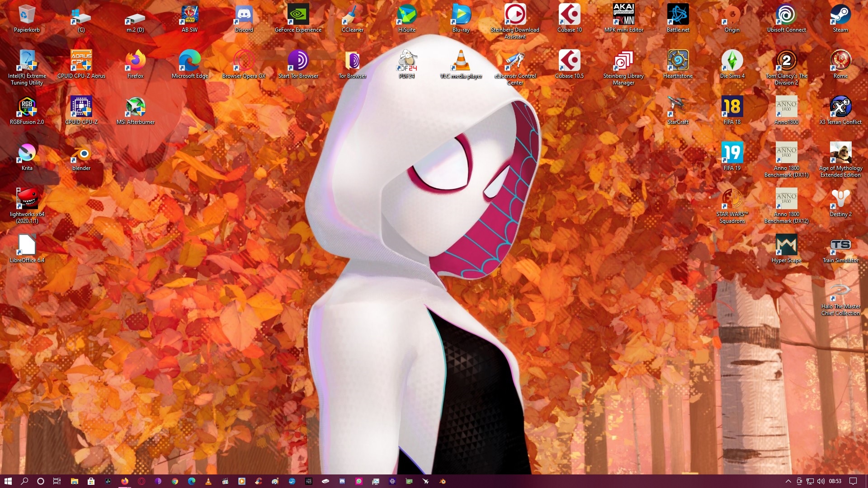Click the taskbar search magnifier

24,481
